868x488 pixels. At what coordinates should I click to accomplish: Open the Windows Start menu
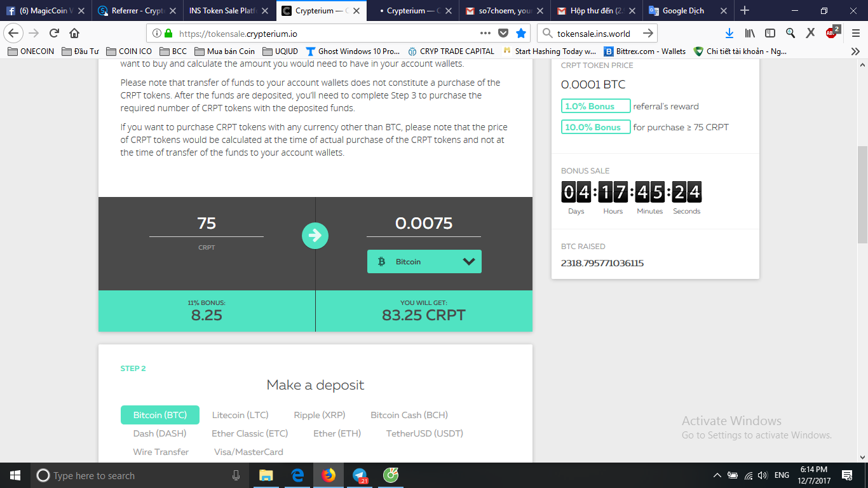click(x=15, y=475)
